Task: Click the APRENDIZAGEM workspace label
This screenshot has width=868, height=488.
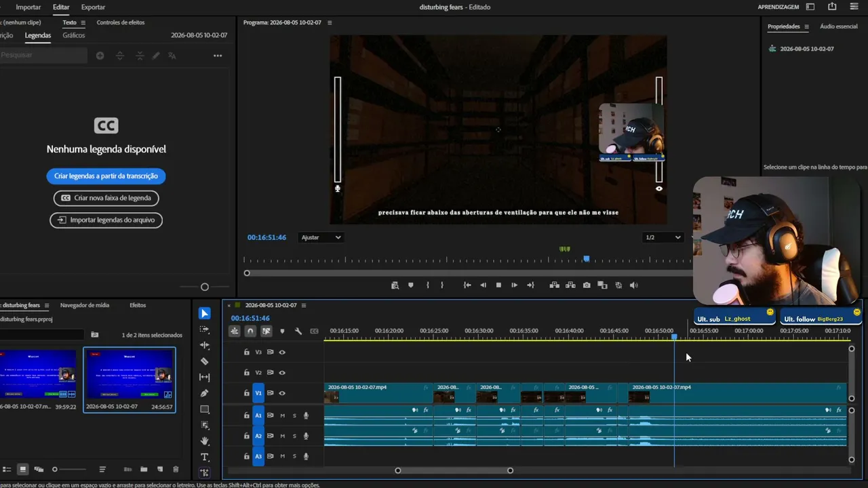Action: click(x=778, y=7)
